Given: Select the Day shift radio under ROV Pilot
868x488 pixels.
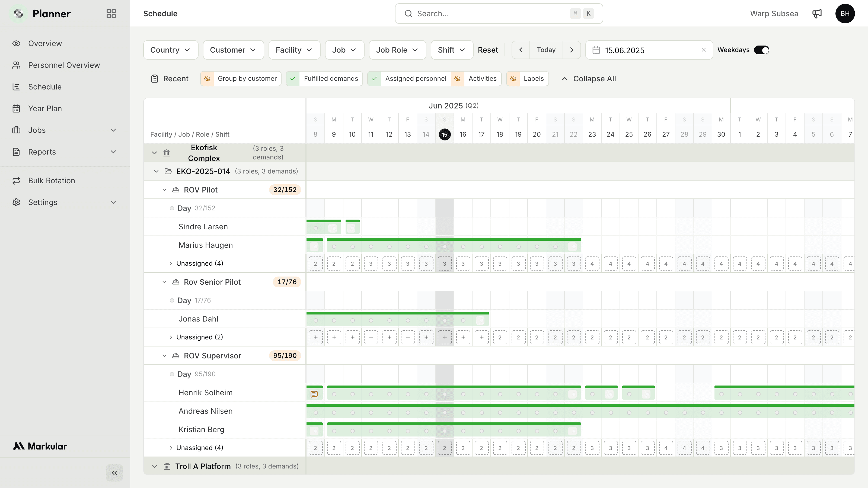Looking at the screenshot, I should click(172, 208).
